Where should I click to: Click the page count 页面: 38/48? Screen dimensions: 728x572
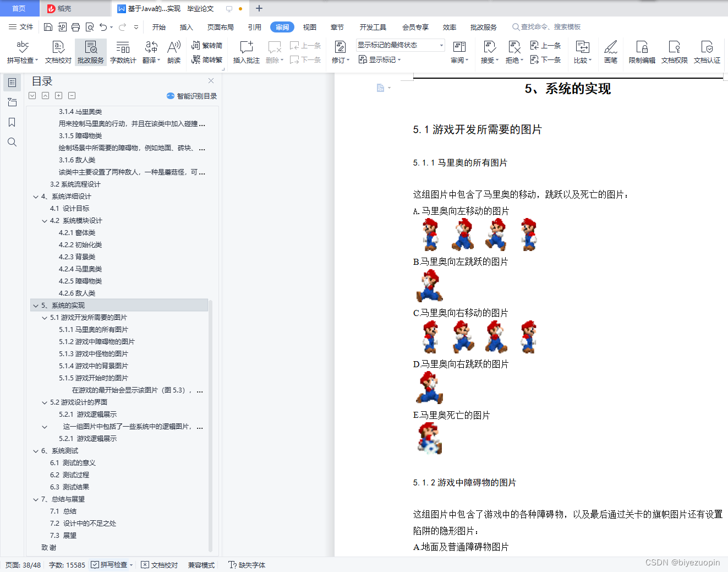click(x=23, y=565)
